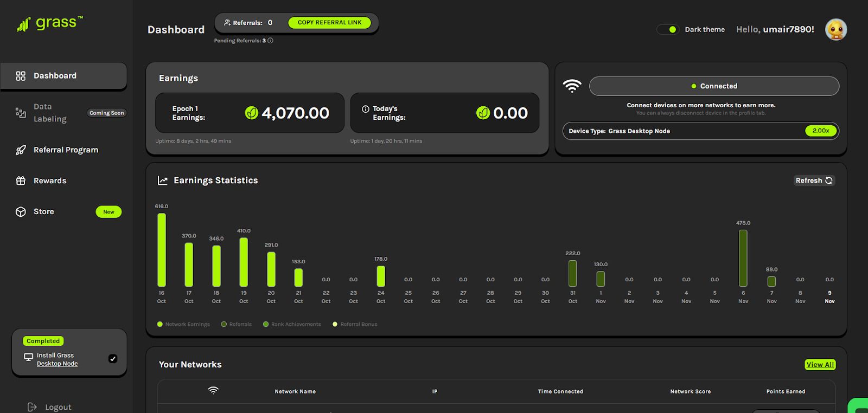Open the Desktop Node link
Viewport: 868px width, 413px height.
pyautogui.click(x=57, y=364)
